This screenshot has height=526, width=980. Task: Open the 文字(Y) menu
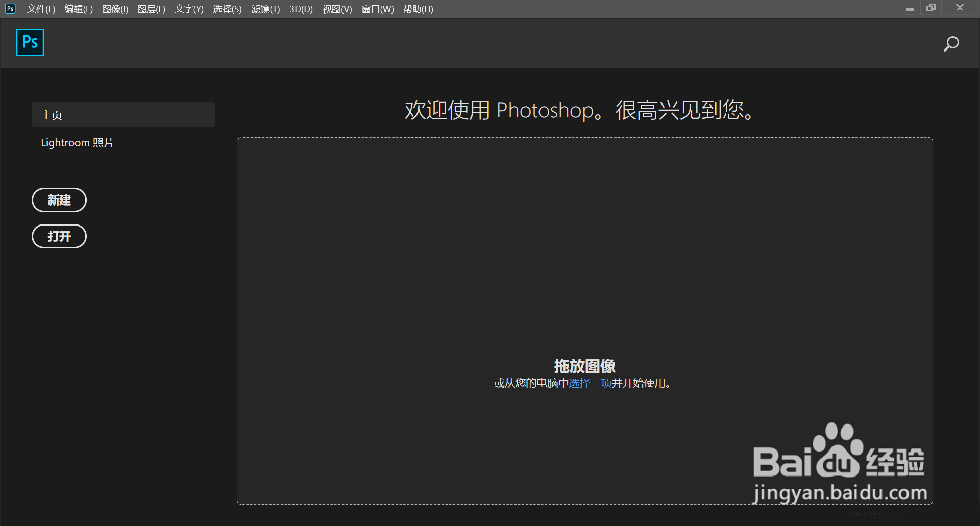tap(189, 9)
